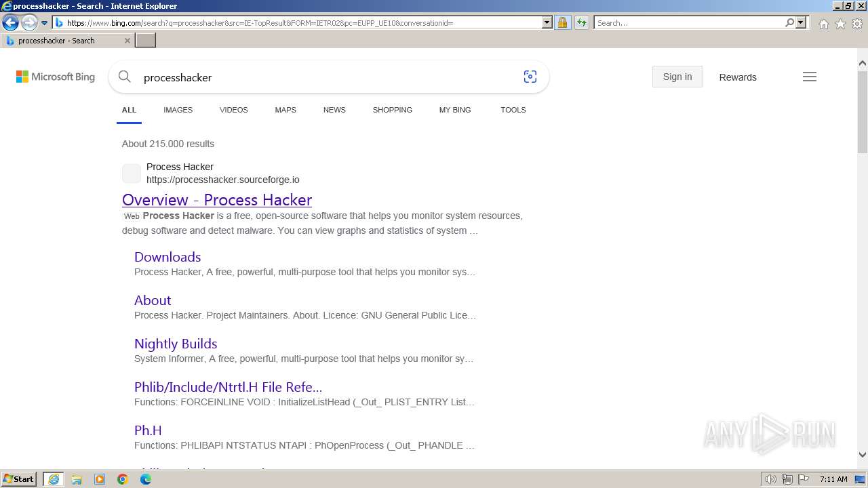Click the Process Hacker site favicon
Viewport: 868px width, 488px height.
click(x=132, y=173)
